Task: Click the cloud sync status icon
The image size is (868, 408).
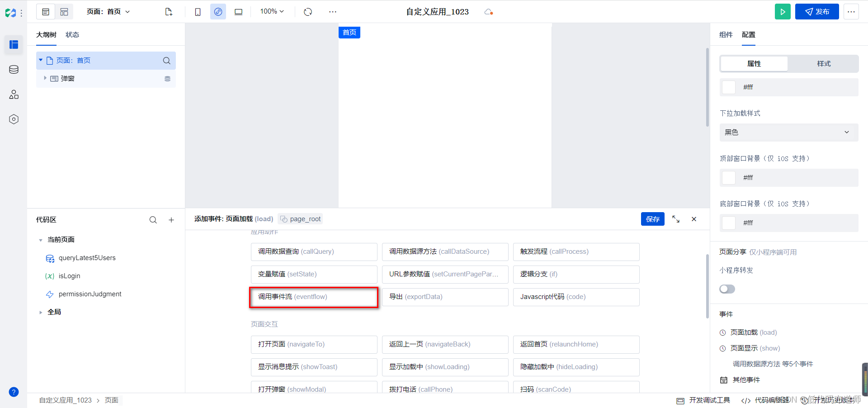Action: [x=488, y=12]
